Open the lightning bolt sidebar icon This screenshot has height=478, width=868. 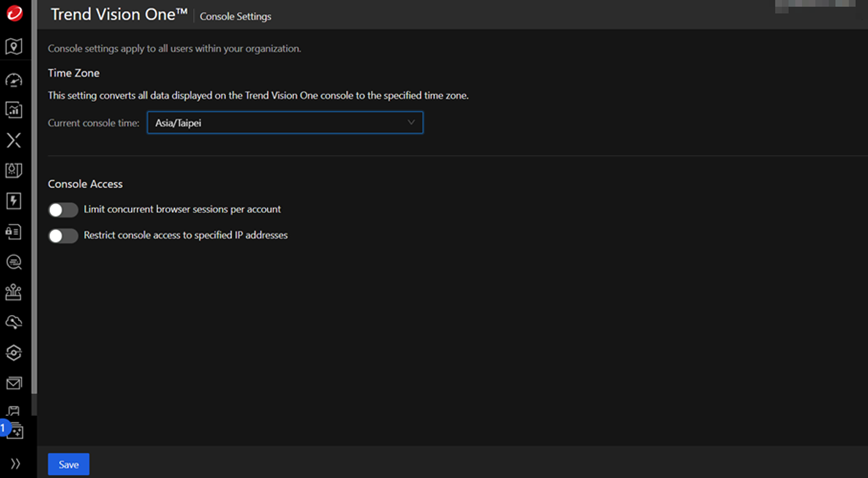[x=13, y=201]
